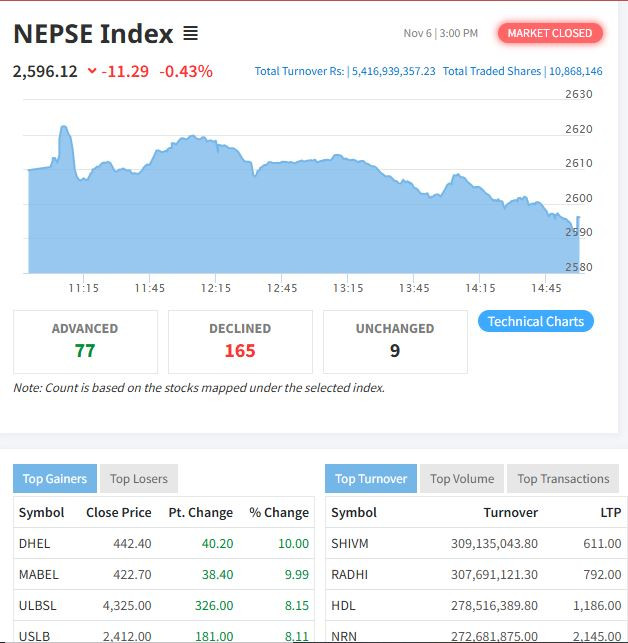Click the Declined count card
Image resolution: width=628 pixels, height=643 pixels.
tap(240, 341)
